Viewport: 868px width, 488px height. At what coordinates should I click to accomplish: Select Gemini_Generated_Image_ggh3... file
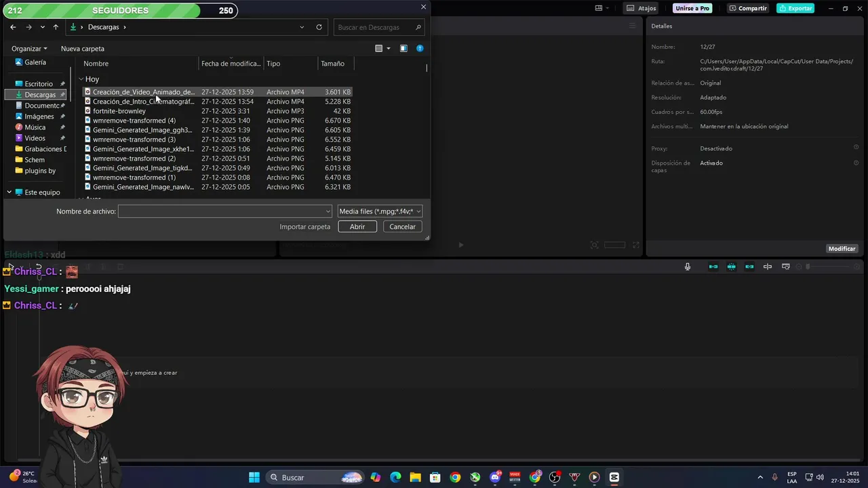[218, 130]
